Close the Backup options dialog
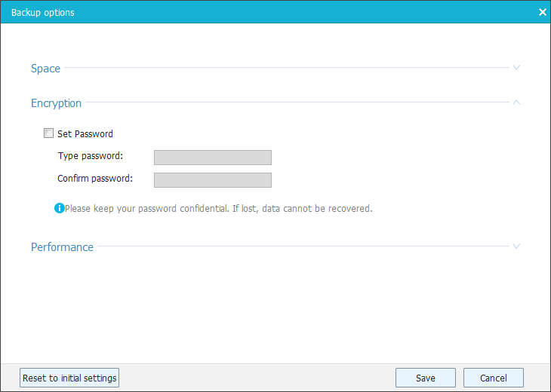This screenshot has width=551, height=392. click(x=542, y=12)
